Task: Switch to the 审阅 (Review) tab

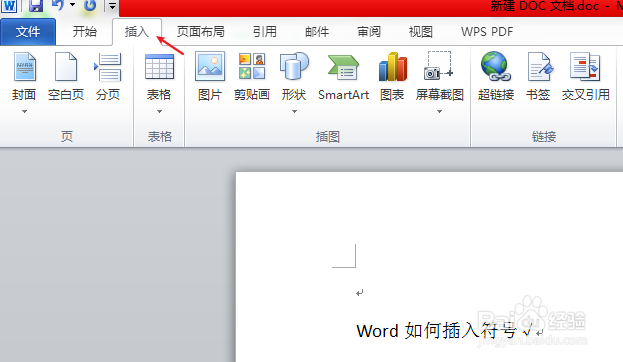Action: click(x=369, y=31)
